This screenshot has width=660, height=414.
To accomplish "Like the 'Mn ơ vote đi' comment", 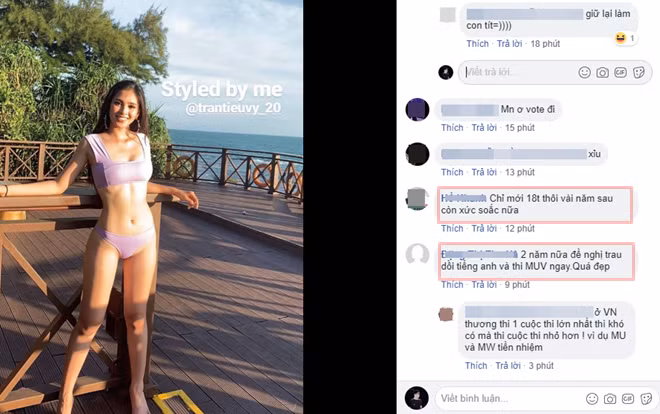I will tap(452, 127).
